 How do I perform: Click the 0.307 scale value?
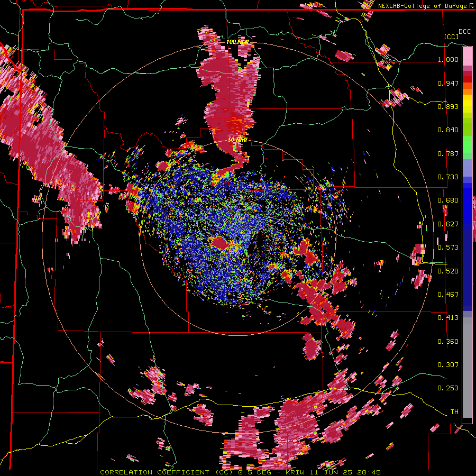(x=448, y=364)
